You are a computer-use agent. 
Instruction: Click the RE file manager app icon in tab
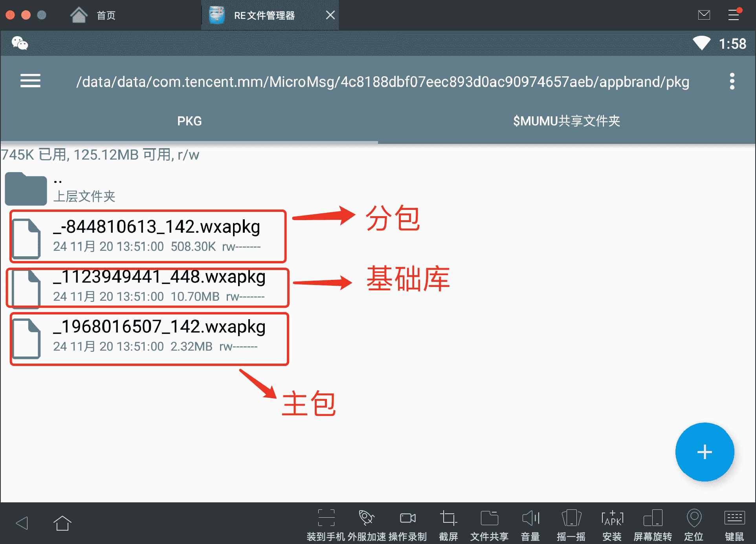[x=217, y=15]
